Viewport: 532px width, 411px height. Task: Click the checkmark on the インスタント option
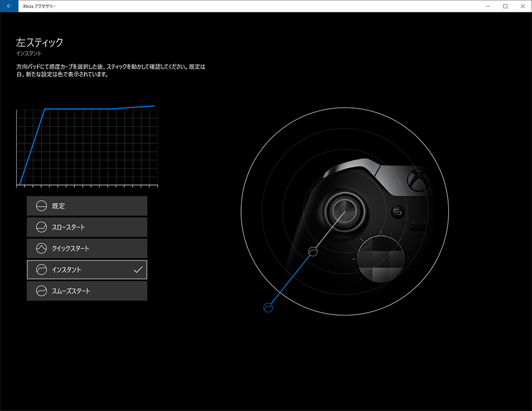point(138,270)
